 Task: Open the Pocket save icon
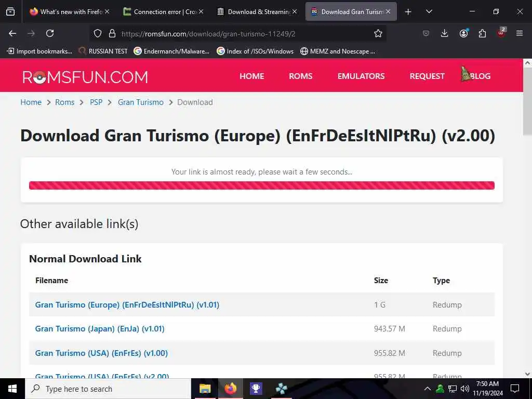pos(426,33)
